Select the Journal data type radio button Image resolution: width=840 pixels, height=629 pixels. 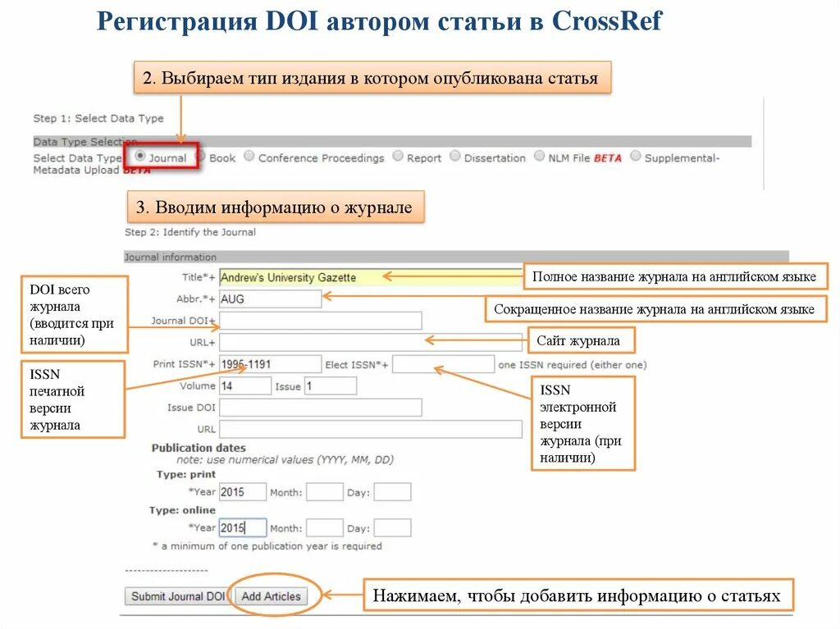pos(141,157)
